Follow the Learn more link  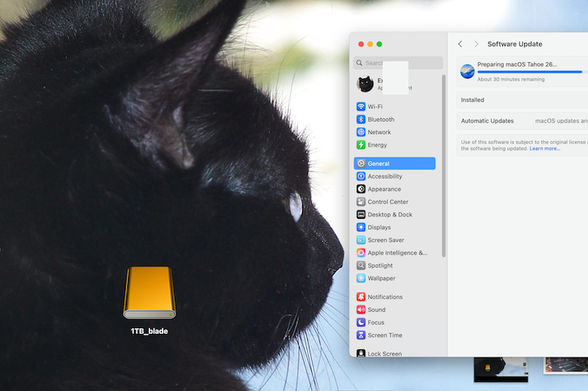coord(545,149)
